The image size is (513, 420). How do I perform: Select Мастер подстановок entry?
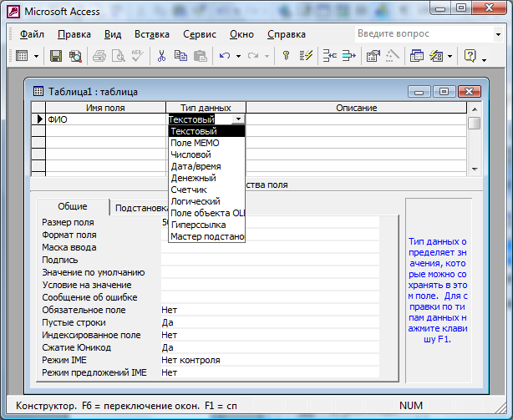tap(206, 236)
